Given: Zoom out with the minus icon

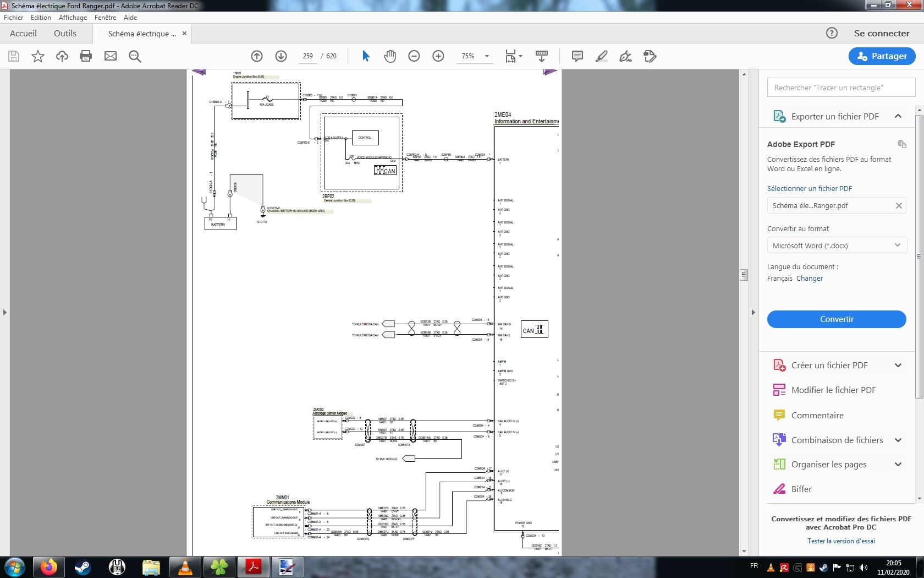Looking at the screenshot, I should pos(414,56).
